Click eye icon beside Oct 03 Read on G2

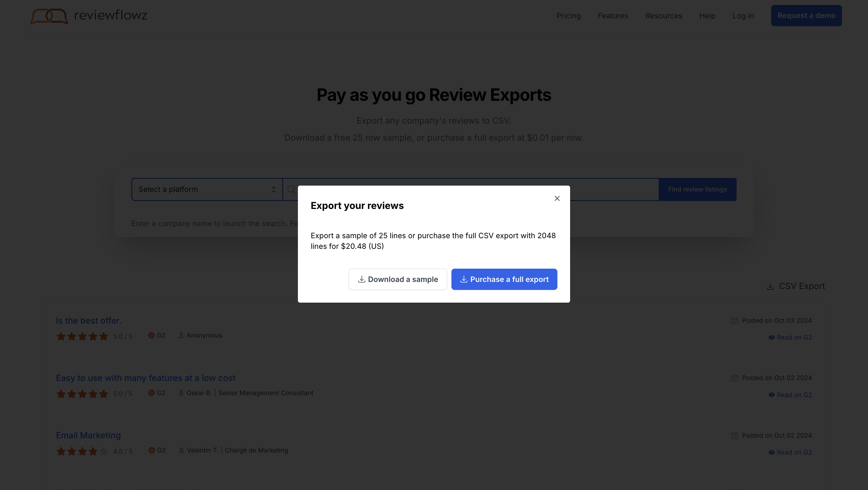[772, 337]
